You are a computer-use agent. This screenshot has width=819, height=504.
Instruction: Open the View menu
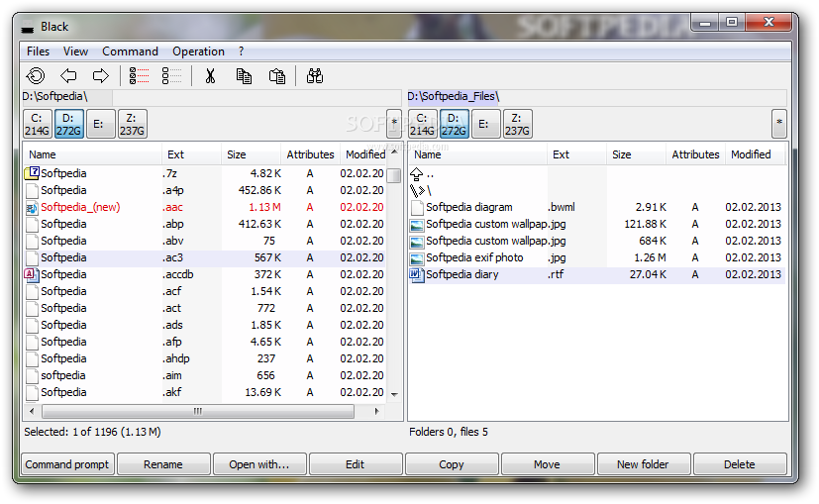pos(75,51)
